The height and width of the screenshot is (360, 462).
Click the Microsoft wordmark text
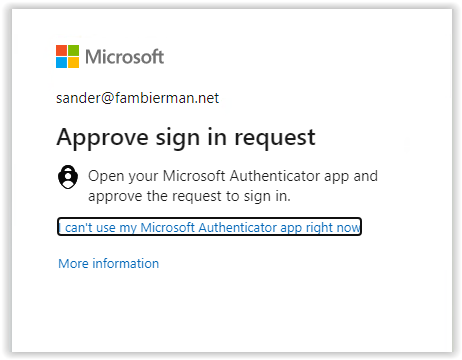point(125,57)
